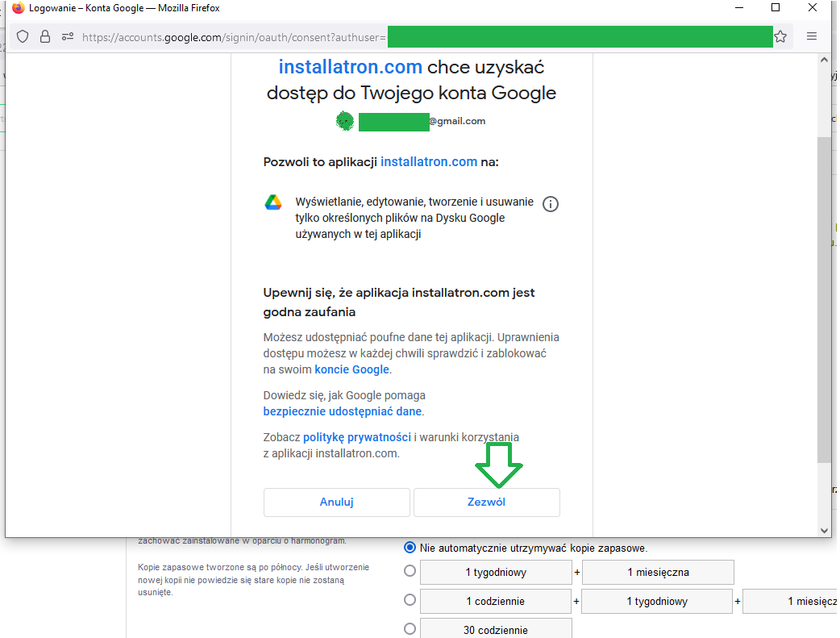Open the "1 miesięczna" backup selector
Image resolution: width=840 pixels, height=638 pixels.
(x=656, y=572)
